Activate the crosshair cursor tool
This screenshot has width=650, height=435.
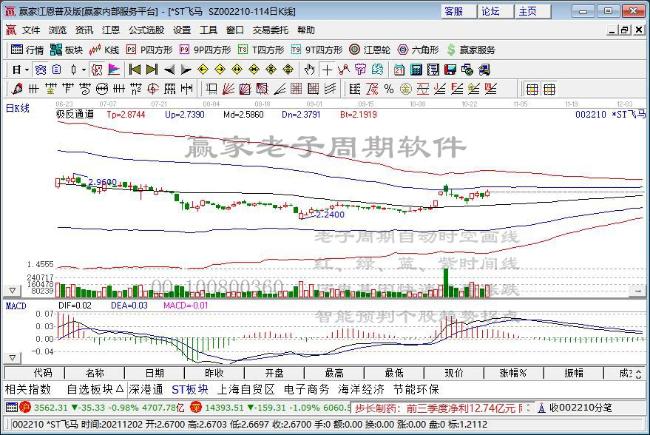point(327,70)
